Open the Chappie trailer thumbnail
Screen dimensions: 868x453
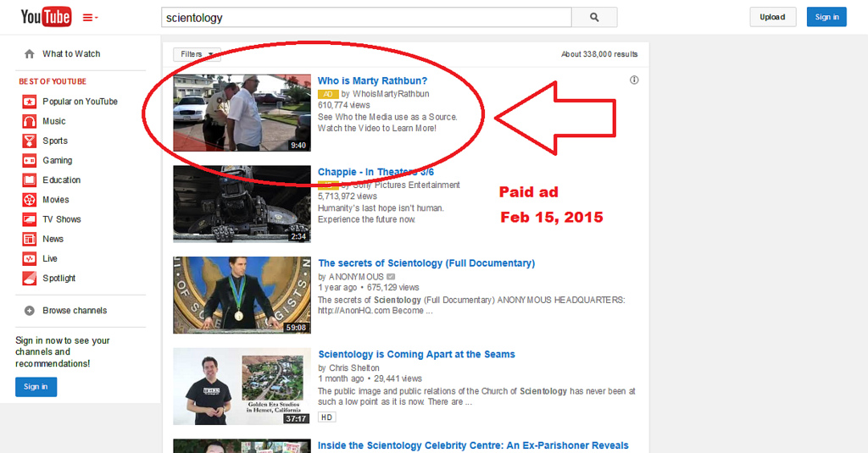(x=242, y=204)
